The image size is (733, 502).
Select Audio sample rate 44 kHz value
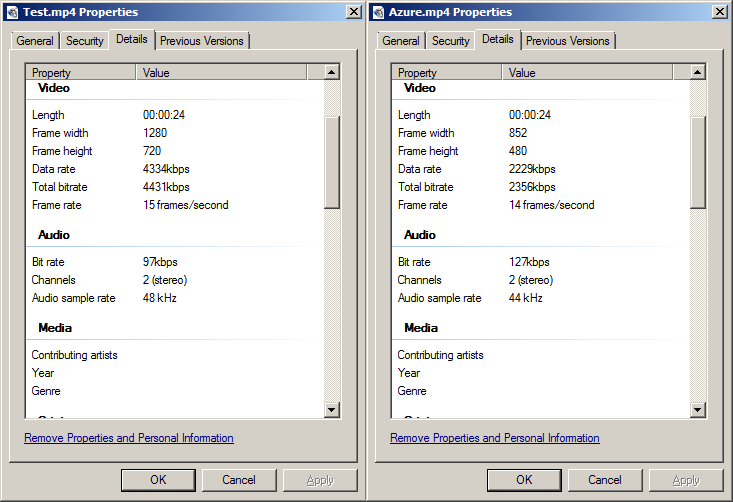tap(526, 298)
